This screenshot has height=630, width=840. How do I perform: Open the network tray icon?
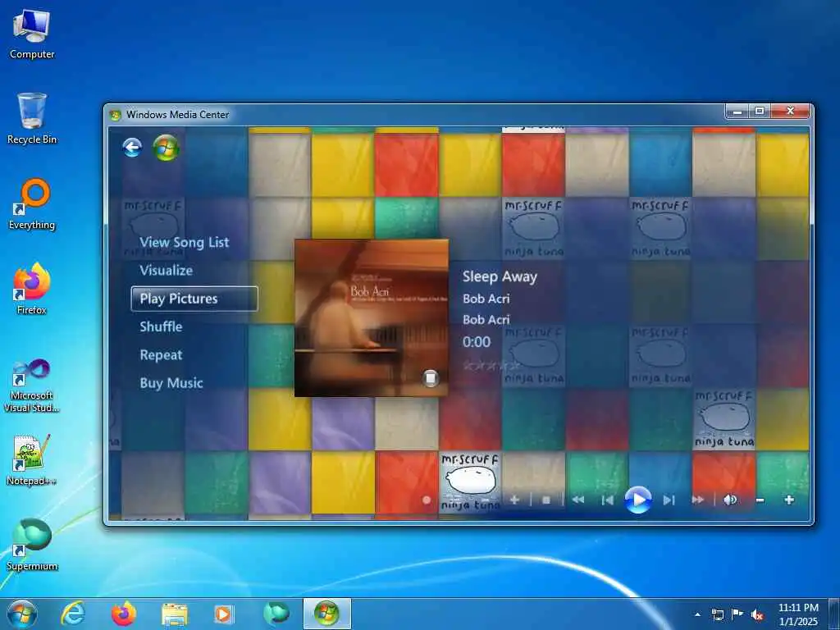pos(717,614)
